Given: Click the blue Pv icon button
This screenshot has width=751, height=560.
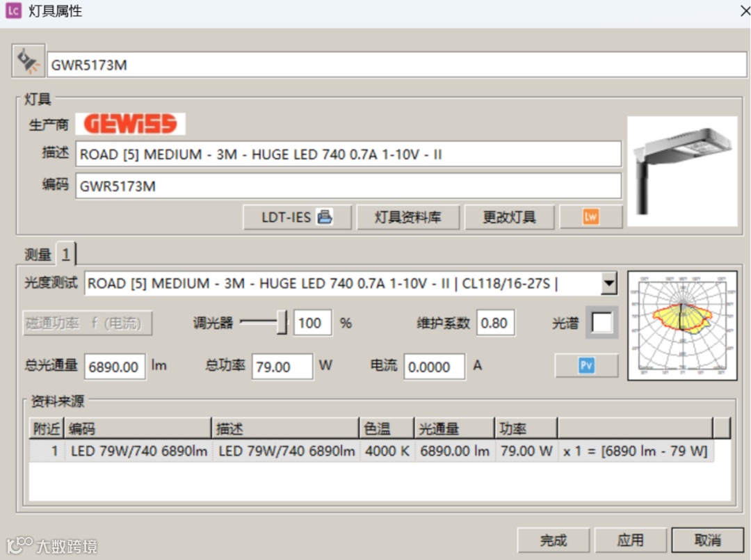Looking at the screenshot, I should [586, 366].
